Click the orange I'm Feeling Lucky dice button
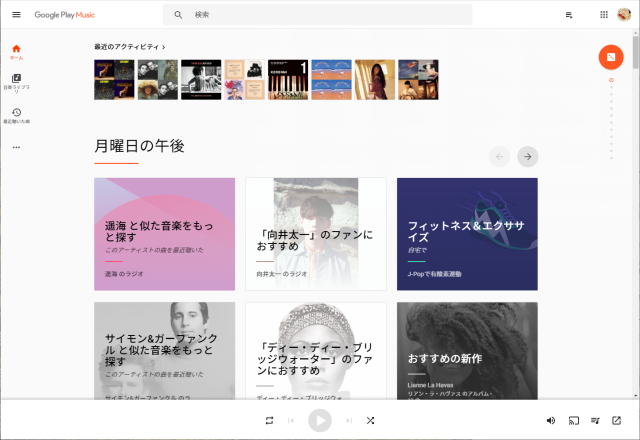640x440 pixels. [611, 57]
